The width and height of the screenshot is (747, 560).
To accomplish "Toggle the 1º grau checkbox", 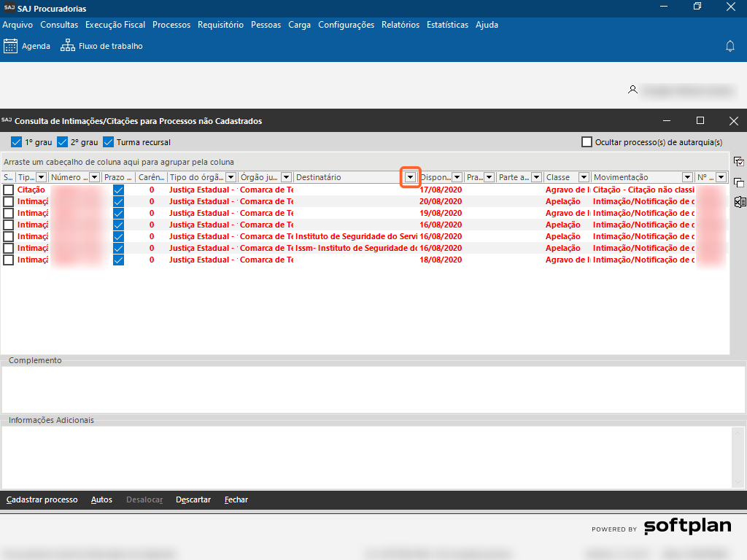I will pyautogui.click(x=17, y=142).
